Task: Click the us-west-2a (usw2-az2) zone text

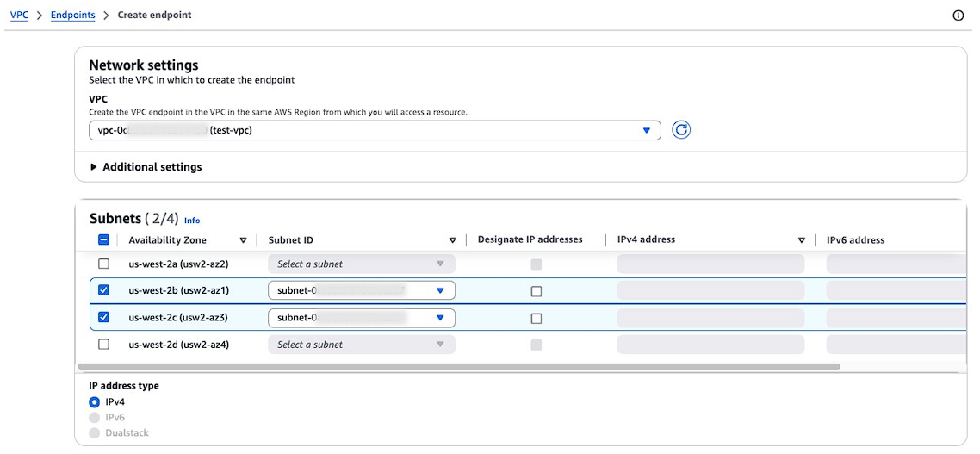Action: (179, 264)
